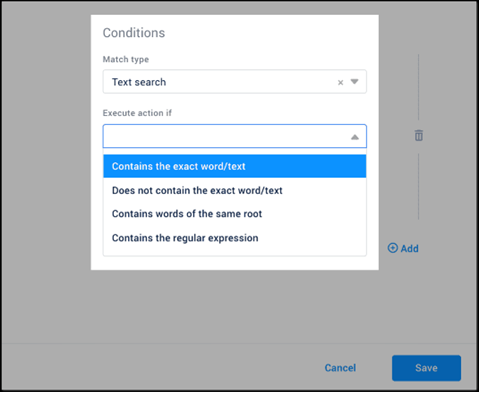Image resolution: width=479 pixels, height=393 pixels.
Task: Delete the condition using the trash icon
Action: [x=419, y=135]
